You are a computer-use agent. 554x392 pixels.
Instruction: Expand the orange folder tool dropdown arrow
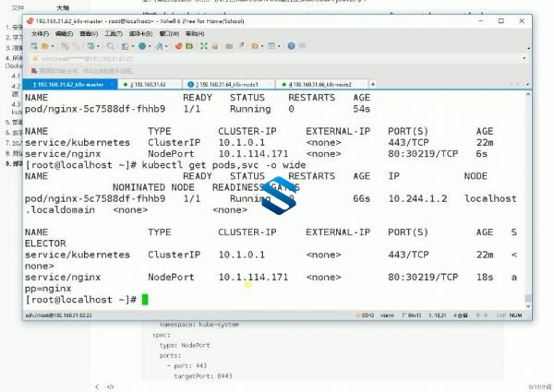coord(262,46)
